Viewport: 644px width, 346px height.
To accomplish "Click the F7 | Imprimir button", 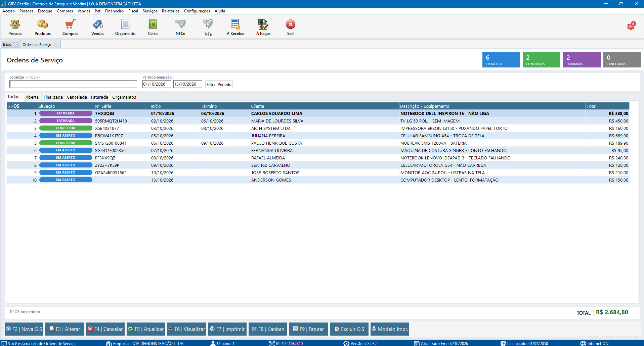I will [227, 329].
